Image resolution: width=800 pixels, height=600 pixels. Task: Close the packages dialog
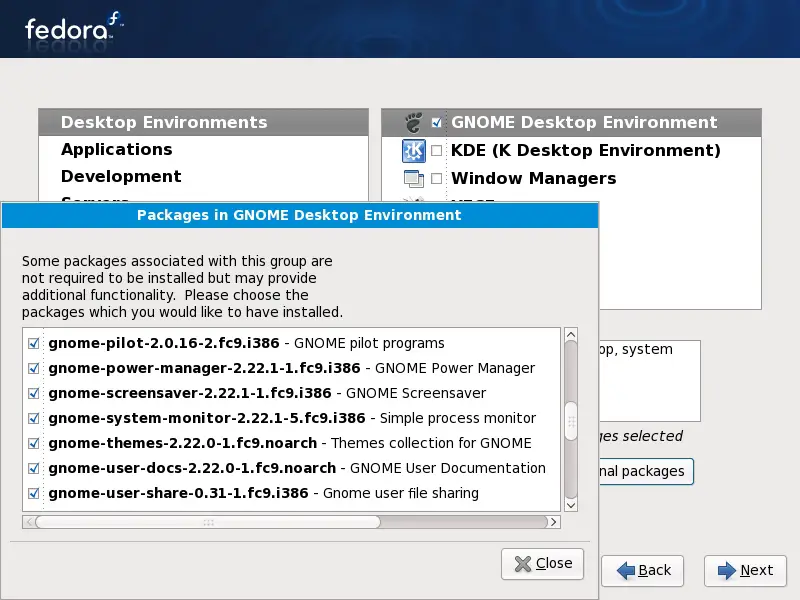click(x=542, y=564)
